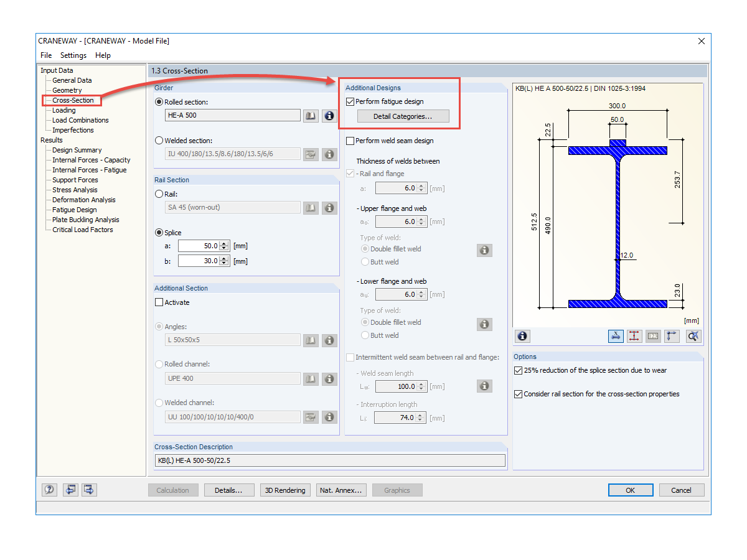
Task: Open the Detail Categories dialog
Action: click(x=403, y=116)
